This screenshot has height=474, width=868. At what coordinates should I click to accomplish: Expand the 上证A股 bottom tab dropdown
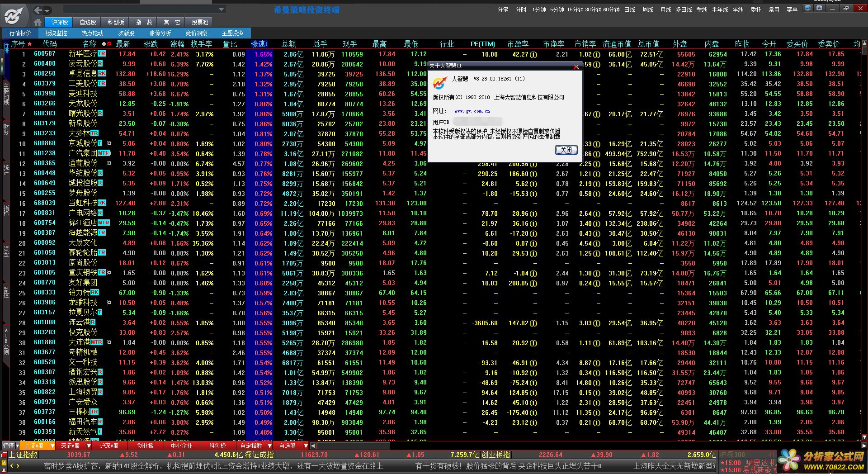[x=52, y=446]
